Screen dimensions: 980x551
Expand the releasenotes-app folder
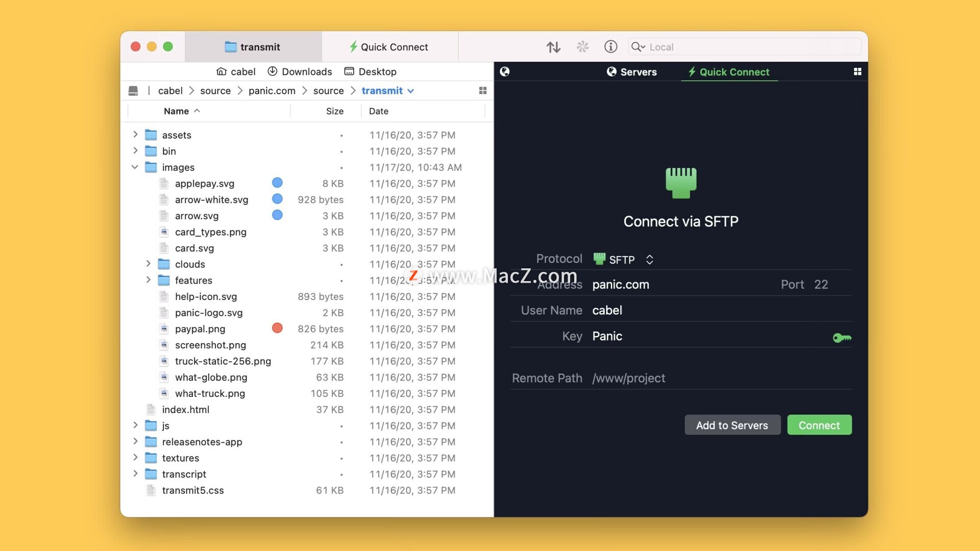pos(135,441)
